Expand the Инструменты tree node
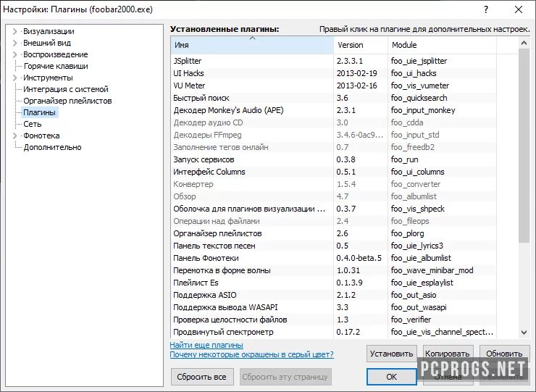This screenshot has width=536, height=392. tap(14, 78)
